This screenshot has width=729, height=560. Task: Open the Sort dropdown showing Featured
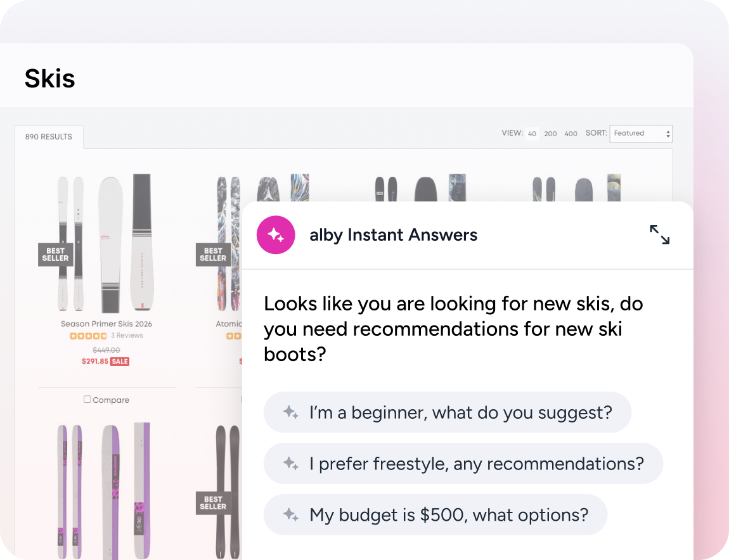coord(641,134)
